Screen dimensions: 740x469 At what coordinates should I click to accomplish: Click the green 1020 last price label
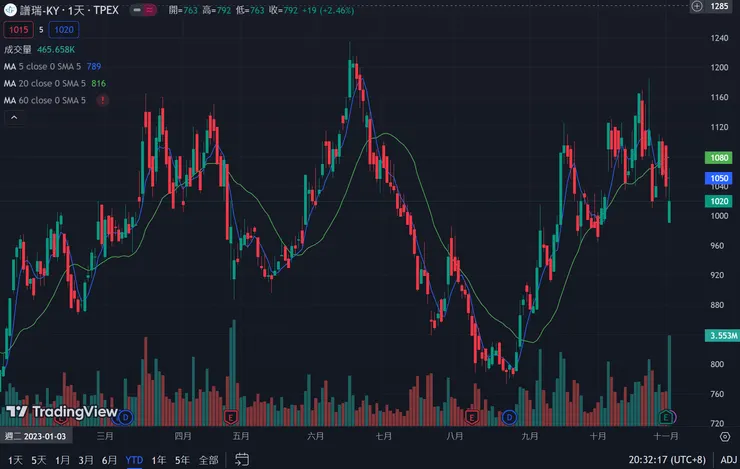click(x=718, y=201)
